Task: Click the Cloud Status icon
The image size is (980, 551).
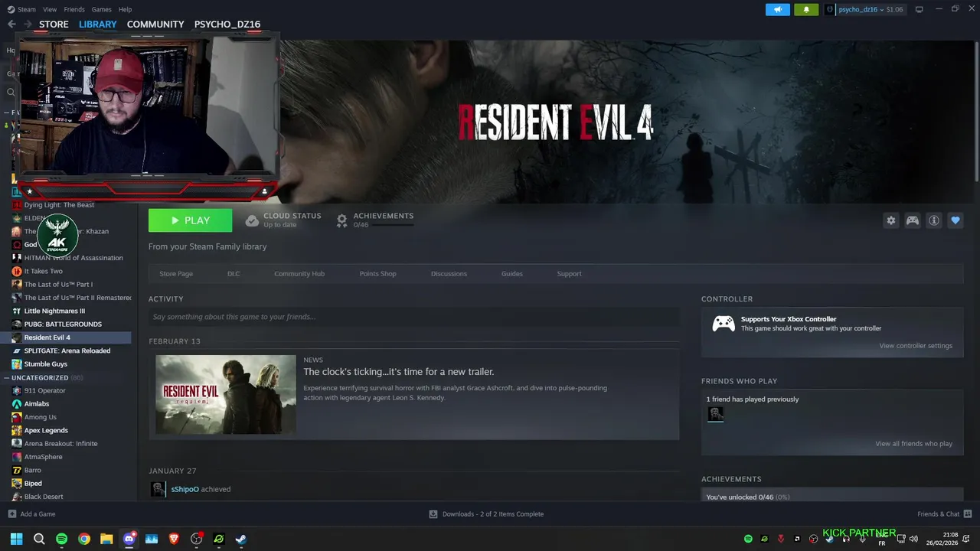Action: click(x=252, y=220)
